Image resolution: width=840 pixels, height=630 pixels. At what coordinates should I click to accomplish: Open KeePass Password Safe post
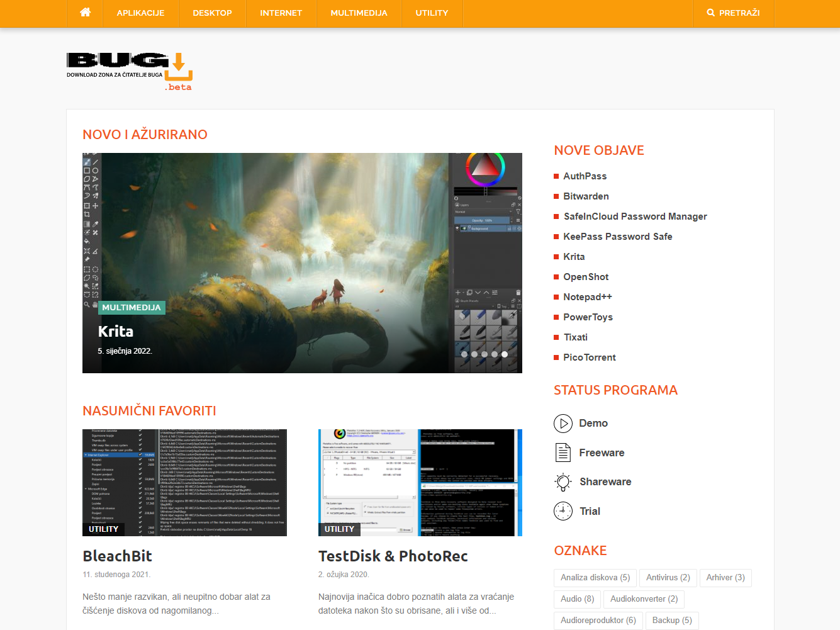(617, 237)
